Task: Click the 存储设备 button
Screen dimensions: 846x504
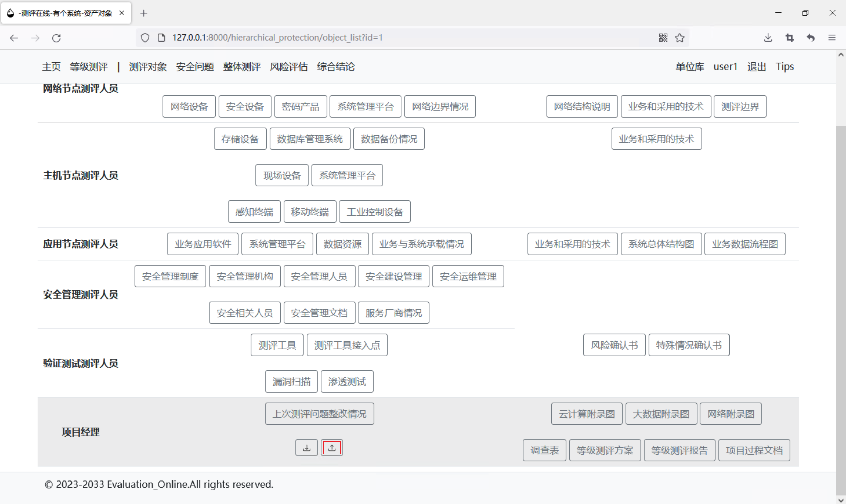Action: click(x=240, y=139)
